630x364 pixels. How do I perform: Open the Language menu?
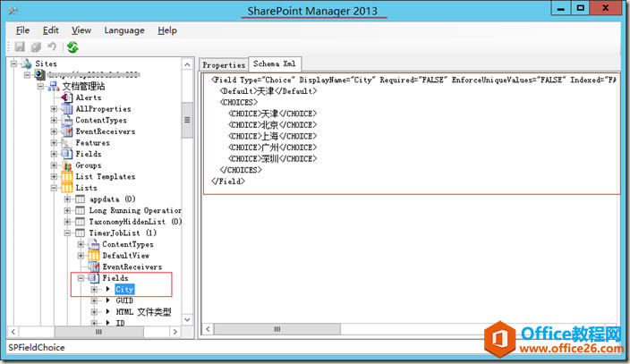pos(124,30)
